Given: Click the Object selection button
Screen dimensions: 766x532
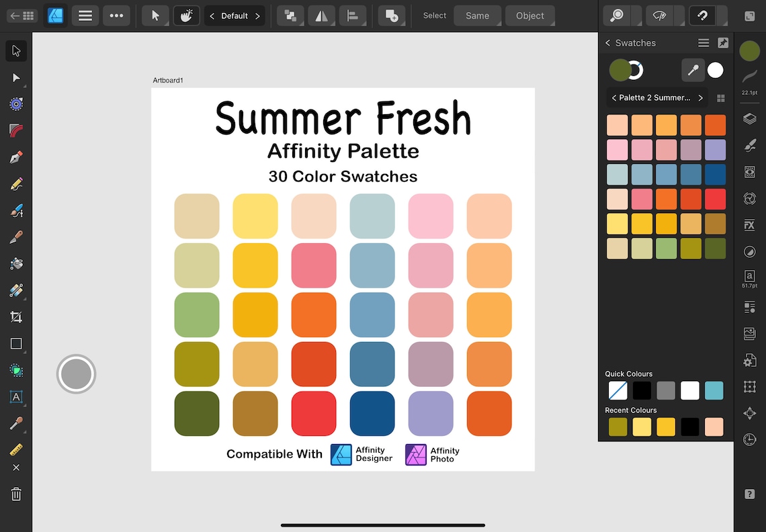Looking at the screenshot, I should coord(529,15).
